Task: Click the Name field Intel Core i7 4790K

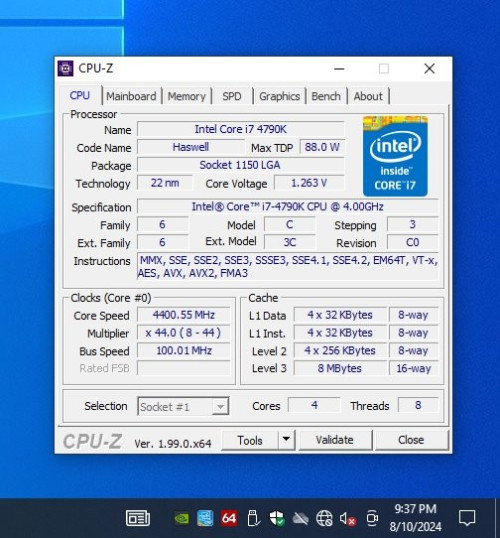Action: coord(241,129)
